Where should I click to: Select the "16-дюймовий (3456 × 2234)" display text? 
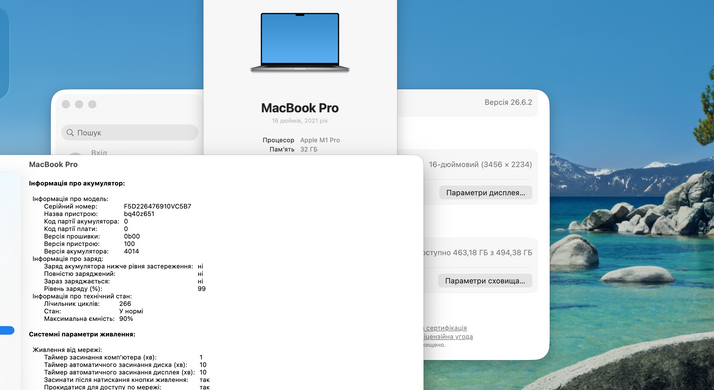coord(480,164)
